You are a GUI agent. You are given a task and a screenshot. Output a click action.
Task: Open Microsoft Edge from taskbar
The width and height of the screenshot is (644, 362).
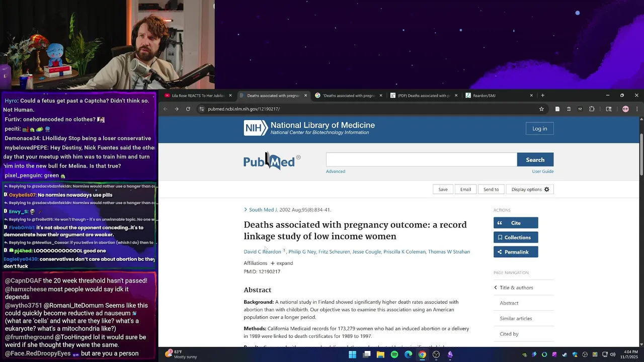(x=409, y=354)
